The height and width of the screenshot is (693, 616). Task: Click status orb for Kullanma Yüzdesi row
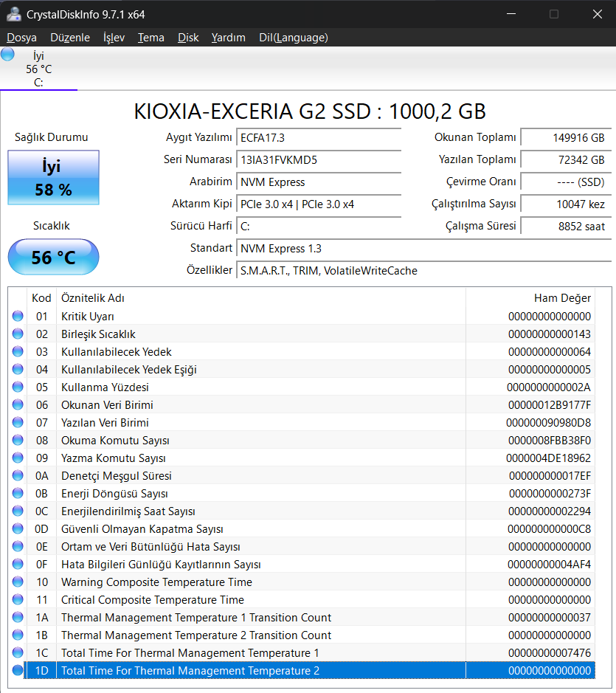[x=18, y=387]
